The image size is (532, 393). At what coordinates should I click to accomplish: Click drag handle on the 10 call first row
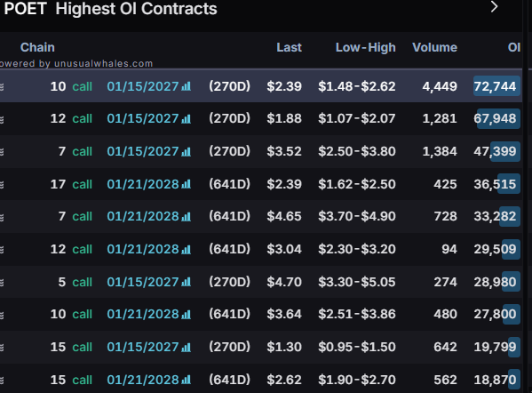point(2,86)
